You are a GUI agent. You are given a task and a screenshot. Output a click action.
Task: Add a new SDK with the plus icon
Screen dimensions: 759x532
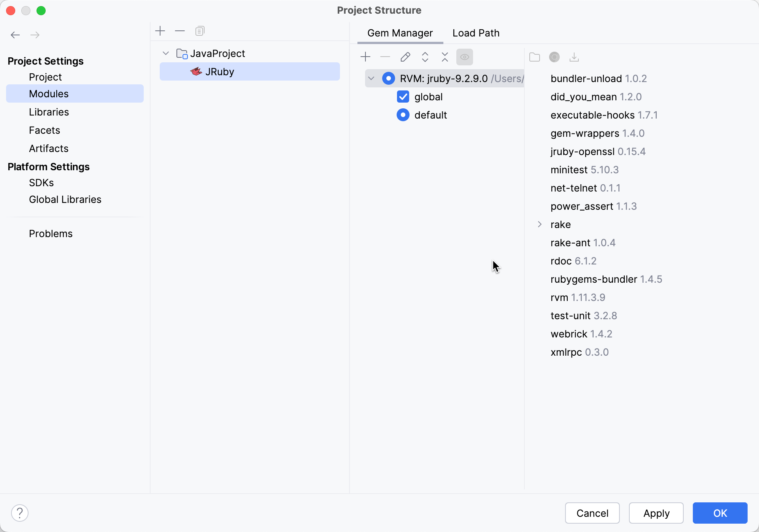coord(365,57)
